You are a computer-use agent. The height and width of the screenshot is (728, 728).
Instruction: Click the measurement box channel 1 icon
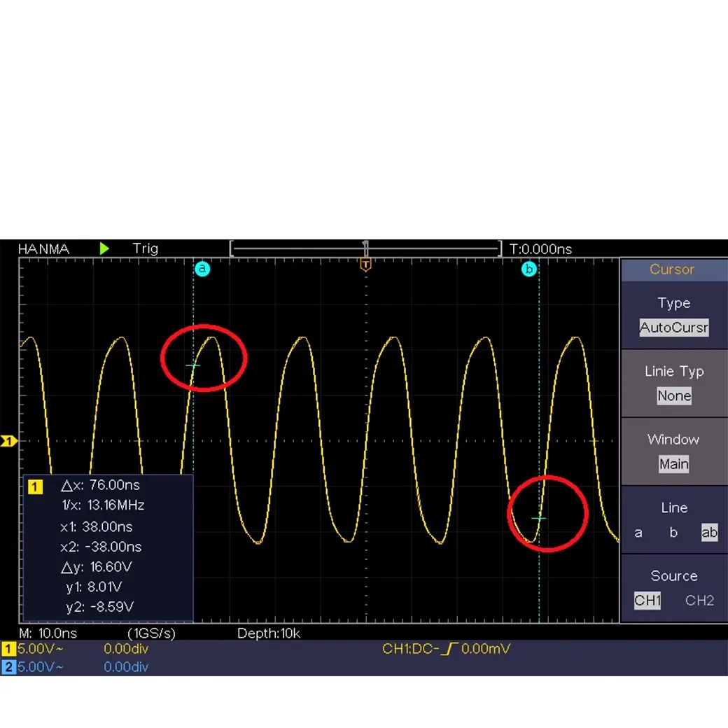pyautogui.click(x=35, y=486)
